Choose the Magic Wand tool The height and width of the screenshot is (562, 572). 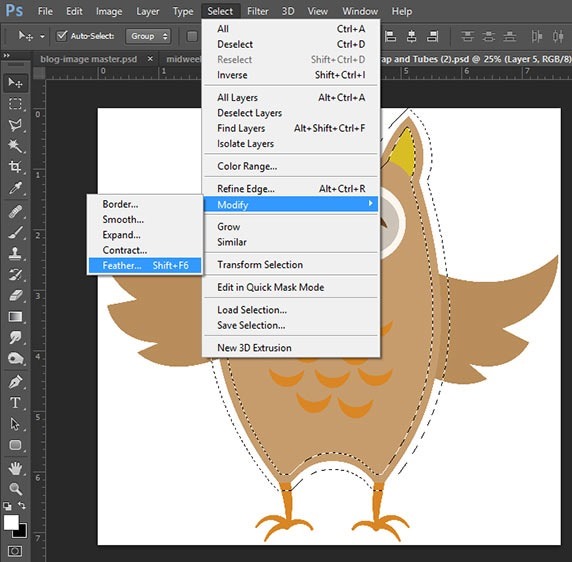coord(15,146)
